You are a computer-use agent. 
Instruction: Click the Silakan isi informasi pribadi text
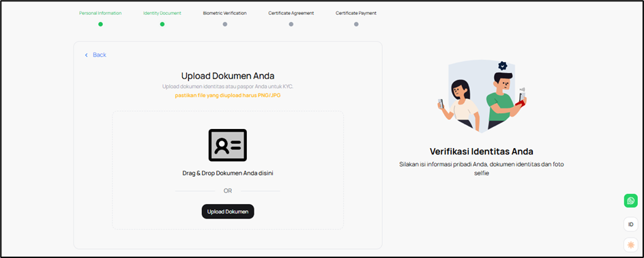(x=482, y=169)
